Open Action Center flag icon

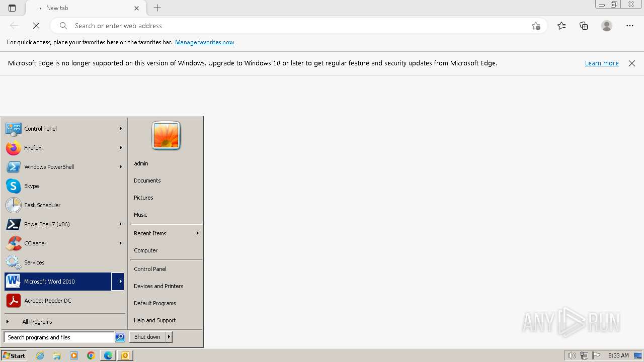click(x=596, y=355)
